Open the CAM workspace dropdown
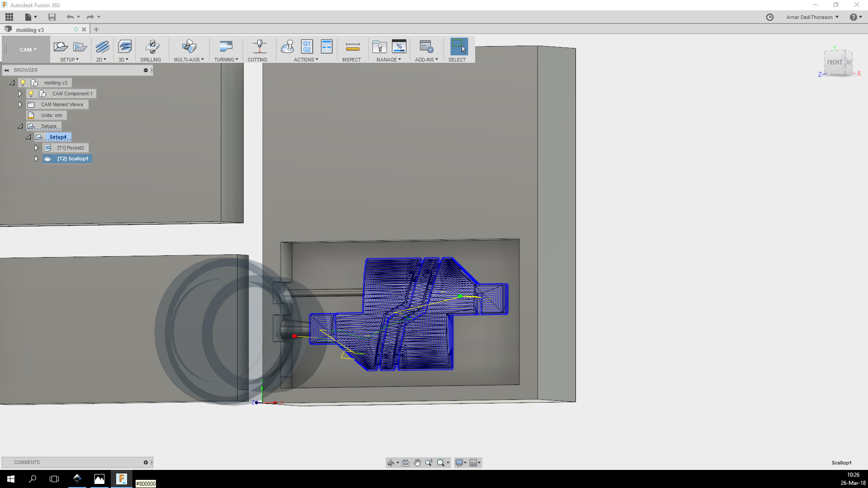Viewport: 868px width, 488px height. (x=28, y=50)
